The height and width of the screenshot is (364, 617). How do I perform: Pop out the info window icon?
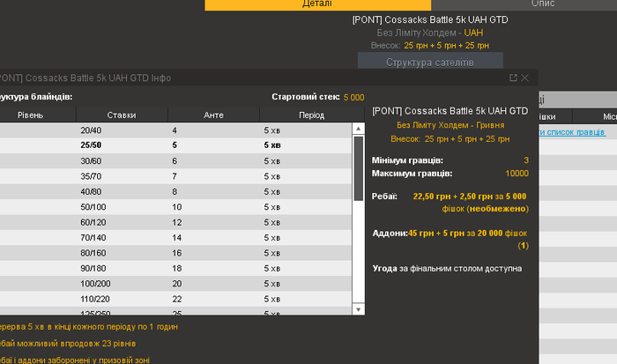click(513, 78)
